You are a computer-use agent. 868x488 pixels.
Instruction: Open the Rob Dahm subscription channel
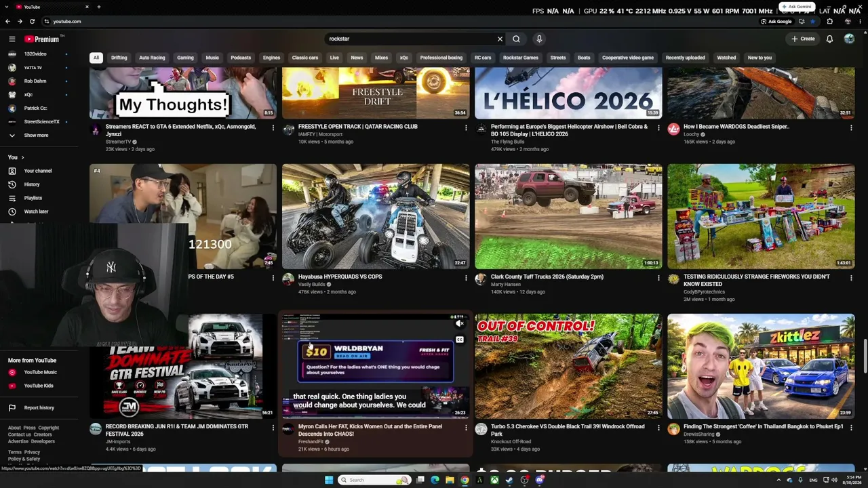(35, 81)
